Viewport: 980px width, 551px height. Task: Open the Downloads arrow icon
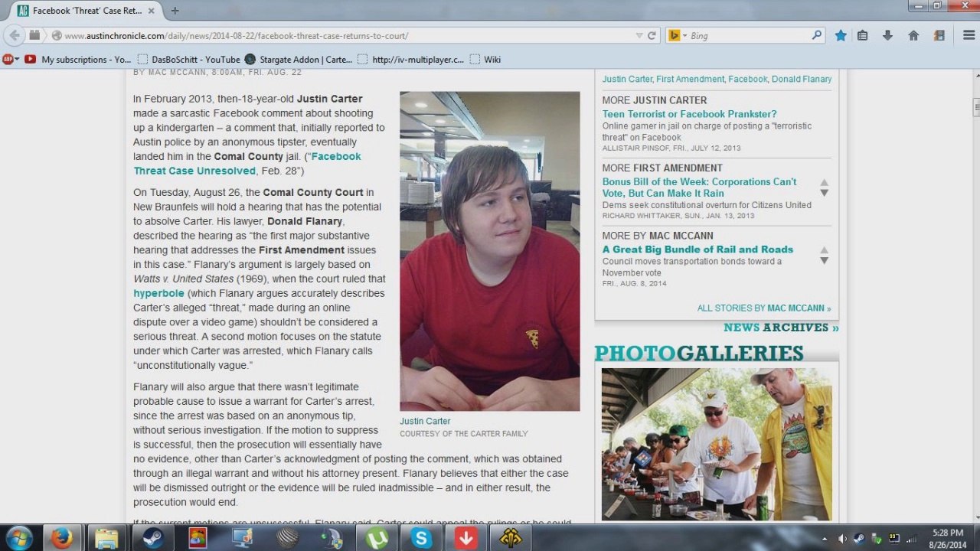tap(888, 35)
